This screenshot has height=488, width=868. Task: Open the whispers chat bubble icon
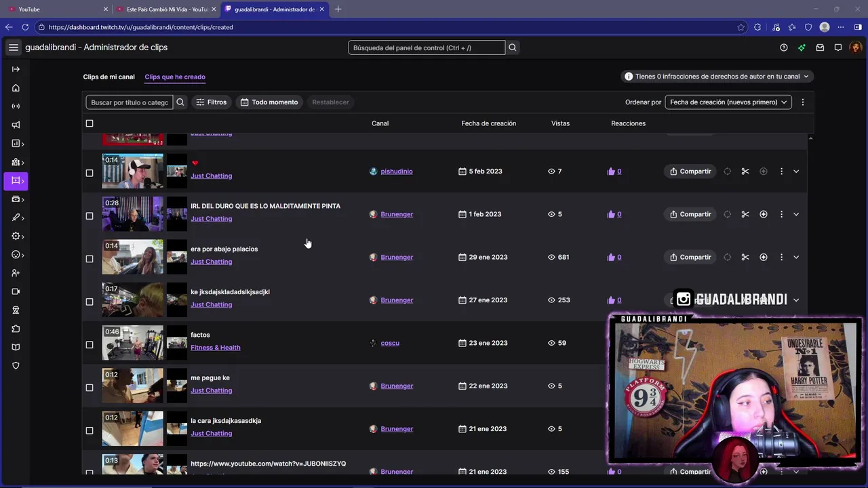[838, 47]
